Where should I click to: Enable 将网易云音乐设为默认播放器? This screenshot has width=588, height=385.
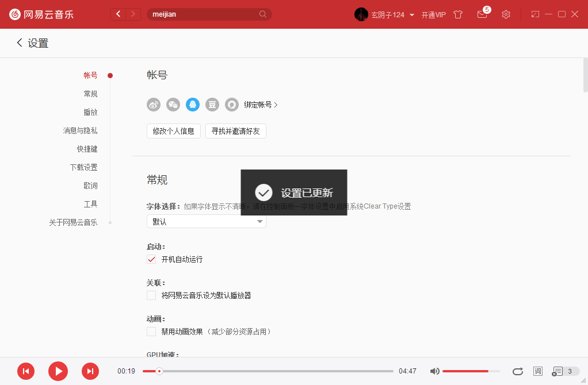point(151,295)
